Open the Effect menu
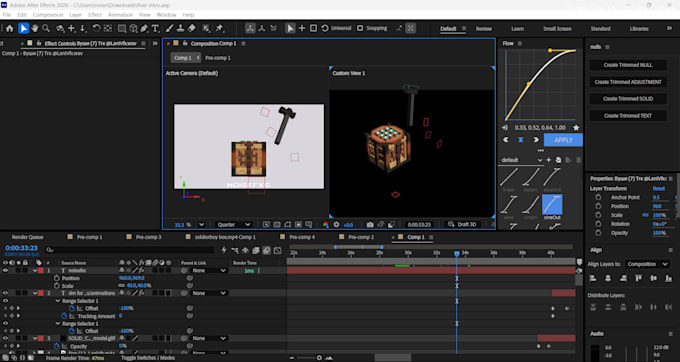The height and width of the screenshot is (362, 680). pos(95,15)
